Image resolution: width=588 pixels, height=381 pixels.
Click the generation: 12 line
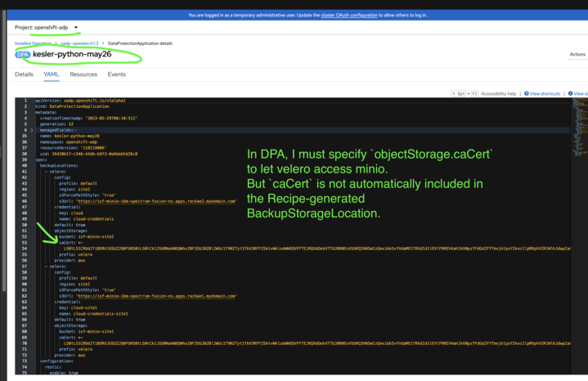tap(56, 124)
